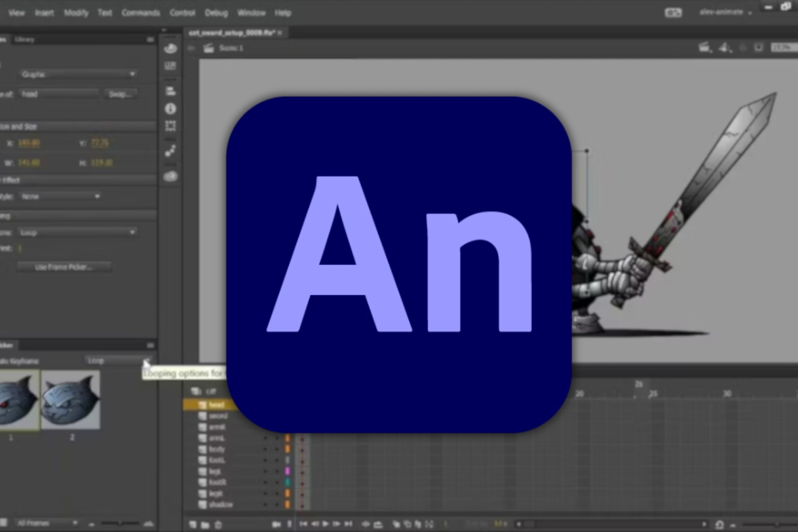Image resolution: width=798 pixels, height=532 pixels.
Task: Open the Help menu
Action: tap(283, 13)
